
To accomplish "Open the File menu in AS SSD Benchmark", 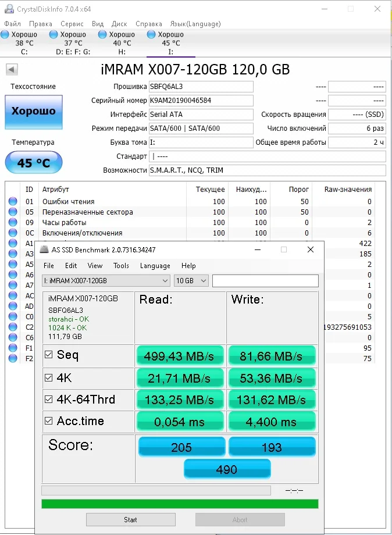I will click(49, 265).
